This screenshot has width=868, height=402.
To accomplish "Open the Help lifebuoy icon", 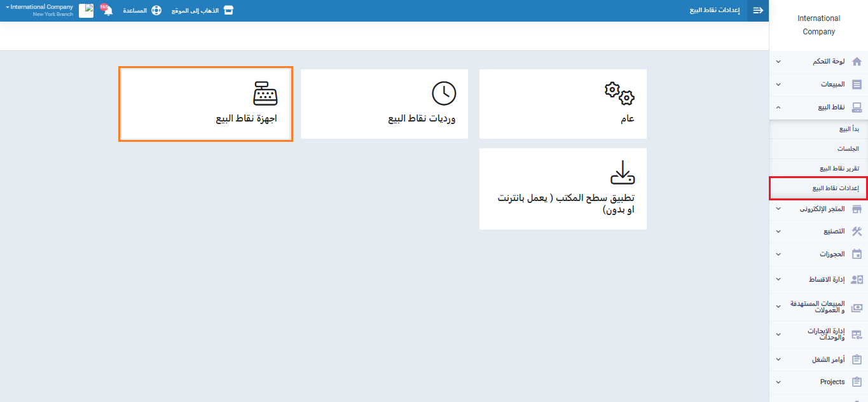I will [156, 11].
